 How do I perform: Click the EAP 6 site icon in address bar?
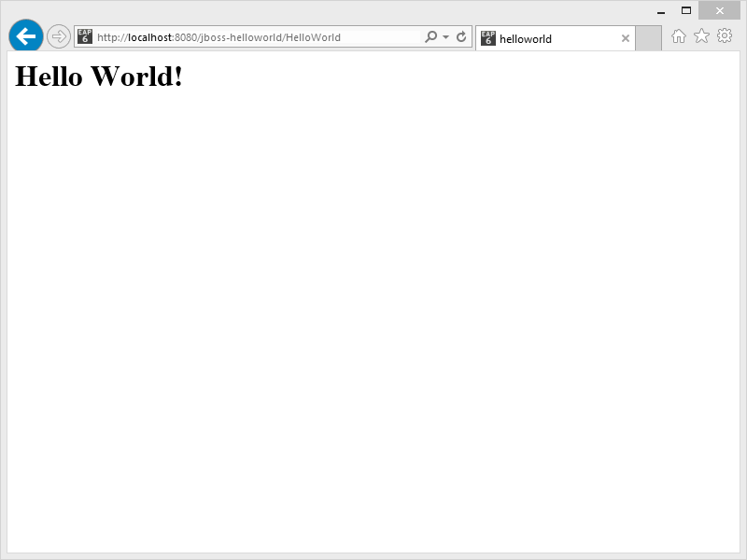click(85, 36)
